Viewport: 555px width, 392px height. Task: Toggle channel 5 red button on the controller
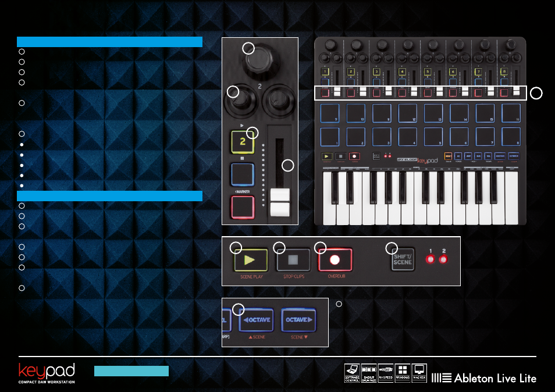click(x=428, y=93)
